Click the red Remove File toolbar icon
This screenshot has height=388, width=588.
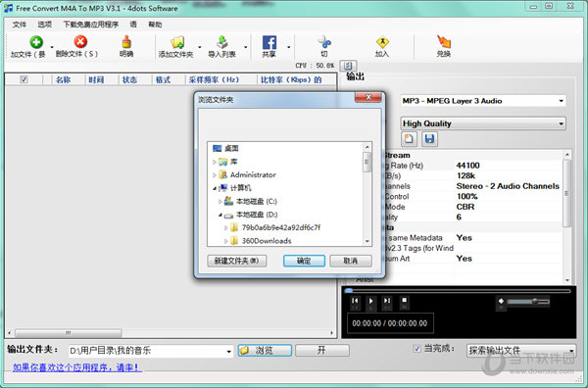tap(80, 42)
